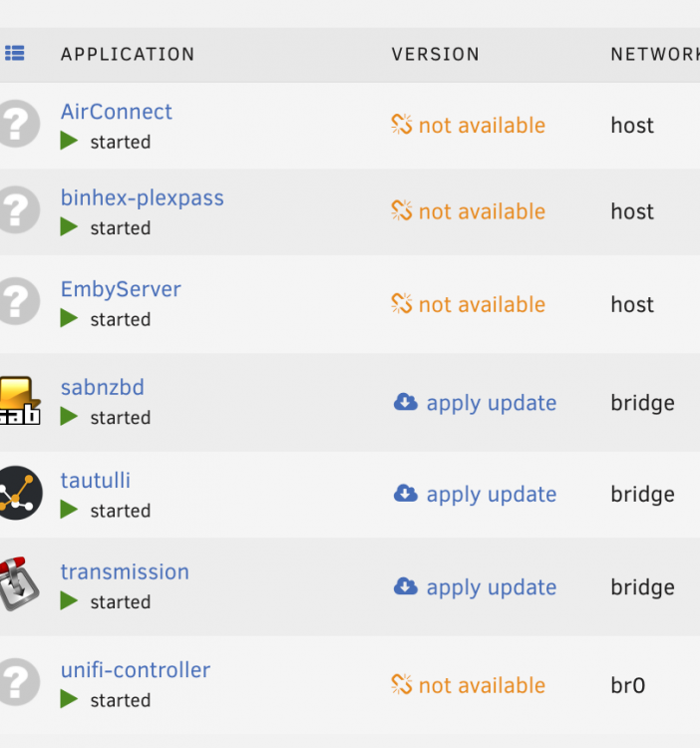The width and height of the screenshot is (700, 748).
Task: Click the sabnzbd application icon
Action: (20, 401)
